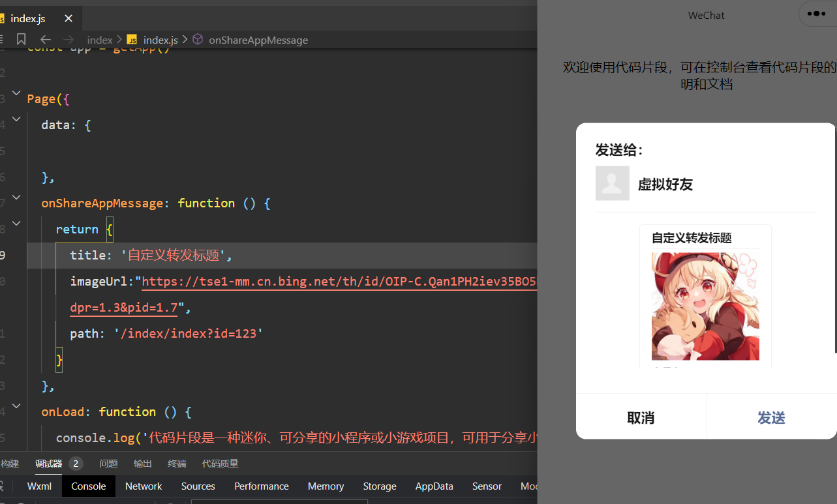Open the WeChat simulator three-dots menu
The height and width of the screenshot is (504, 837).
point(816,13)
